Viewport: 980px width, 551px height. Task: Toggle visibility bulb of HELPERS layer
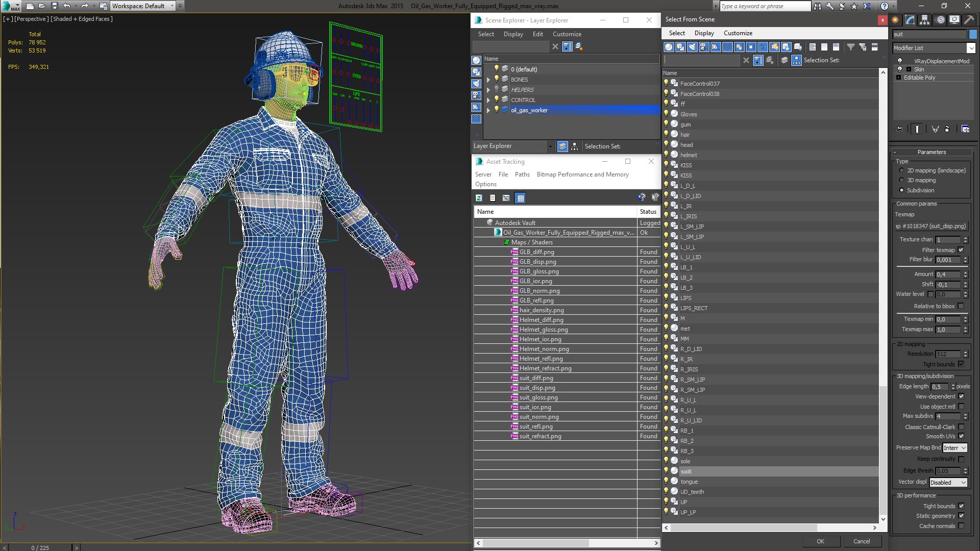tap(496, 90)
